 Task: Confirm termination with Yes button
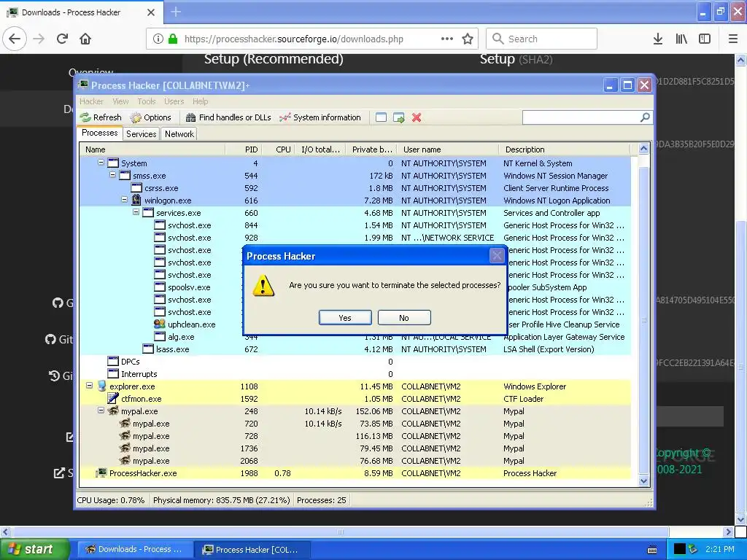click(x=345, y=318)
